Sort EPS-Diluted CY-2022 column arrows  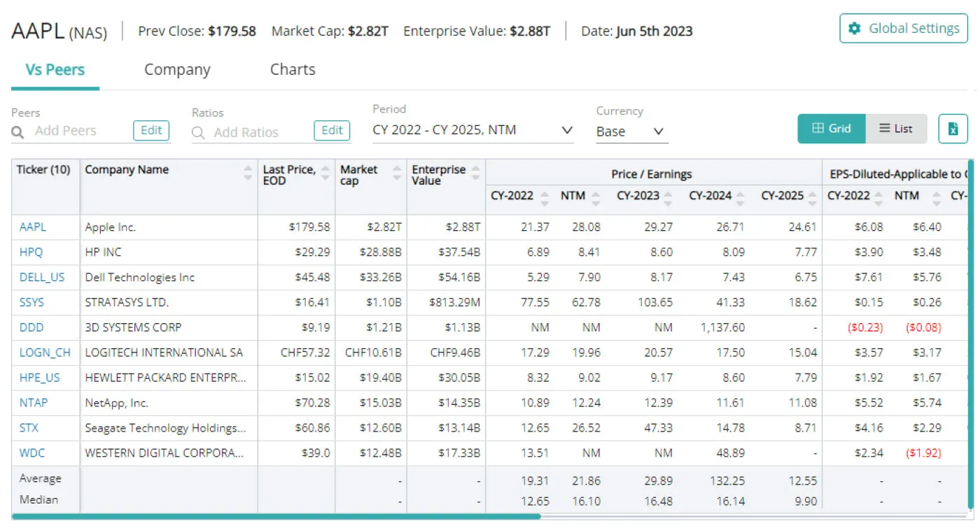pyautogui.click(x=879, y=199)
